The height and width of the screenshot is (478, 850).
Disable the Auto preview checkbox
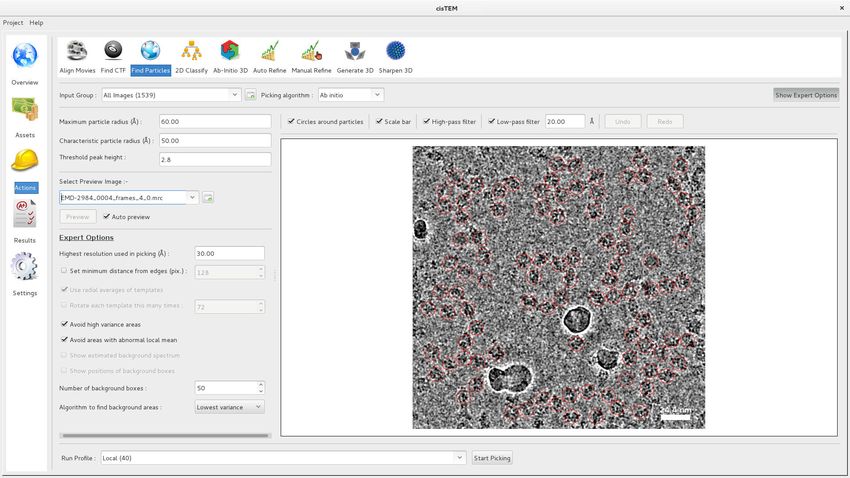[x=106, y=216]
